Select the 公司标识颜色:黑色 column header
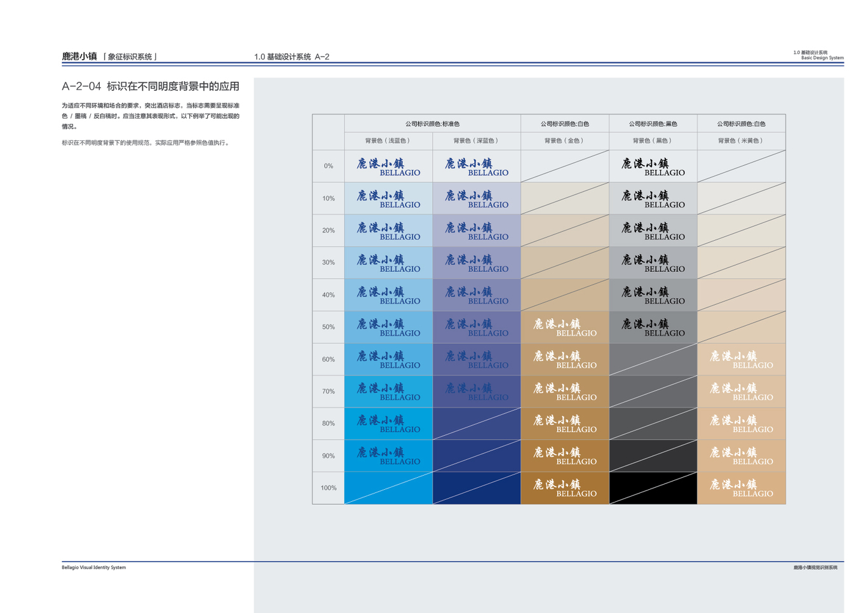Image resolution: width=868 pixels, height=613 pixels. [x=653, y=124]
